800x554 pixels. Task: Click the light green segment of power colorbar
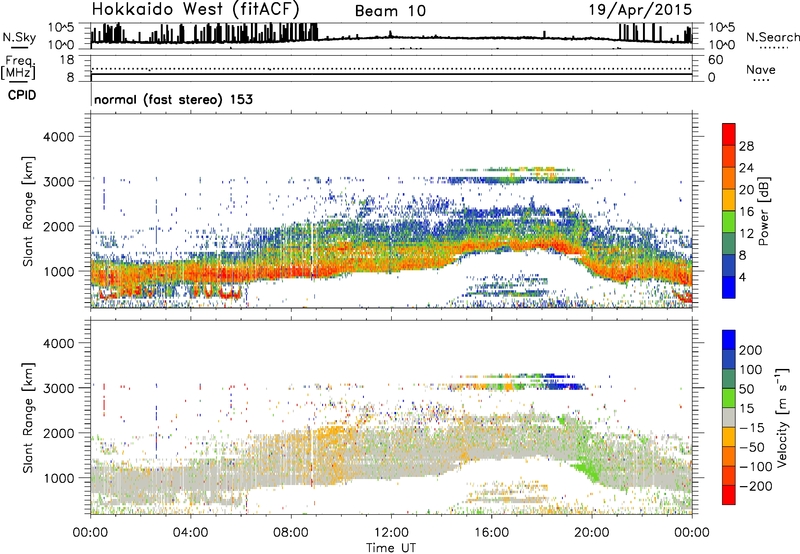(x=729, y=221)
